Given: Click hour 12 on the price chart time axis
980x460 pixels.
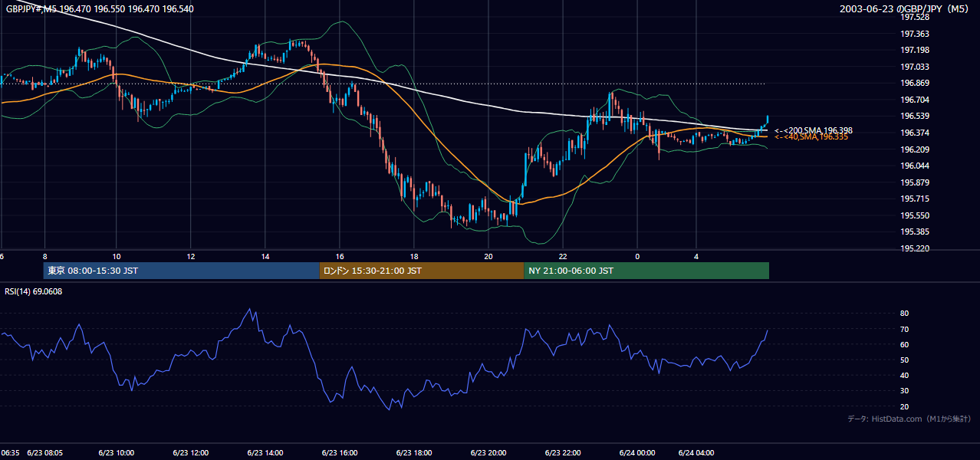Looking at the screenshot, I should click(x=190, y=257).
